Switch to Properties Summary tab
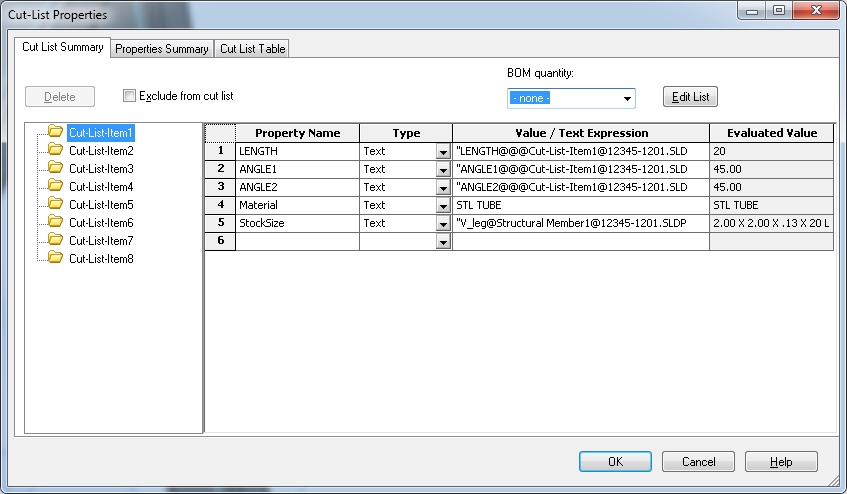Image resolution: width=847 pixels, height=494 pixels. (x=162, y=49)
